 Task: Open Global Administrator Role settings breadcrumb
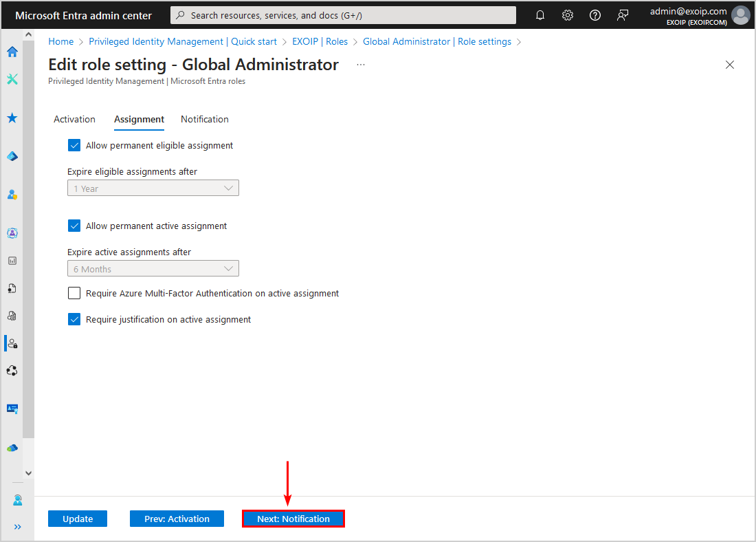coord(437,41)
